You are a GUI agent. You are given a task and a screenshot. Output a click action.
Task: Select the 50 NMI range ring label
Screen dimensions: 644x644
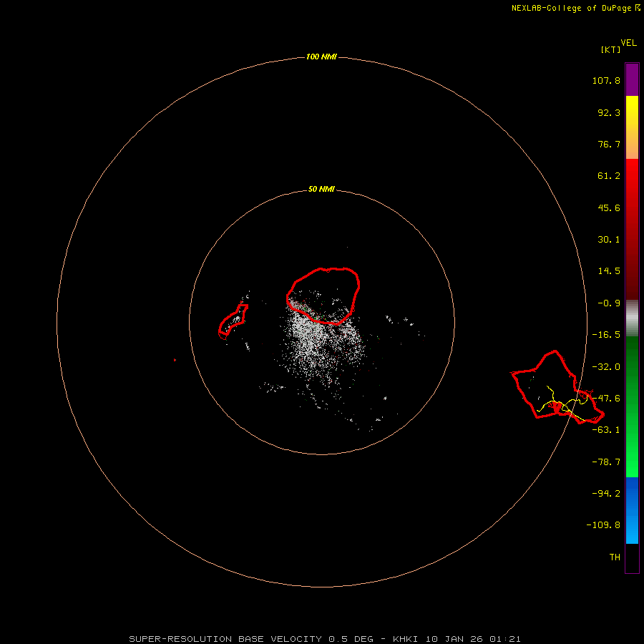[321, 189]
